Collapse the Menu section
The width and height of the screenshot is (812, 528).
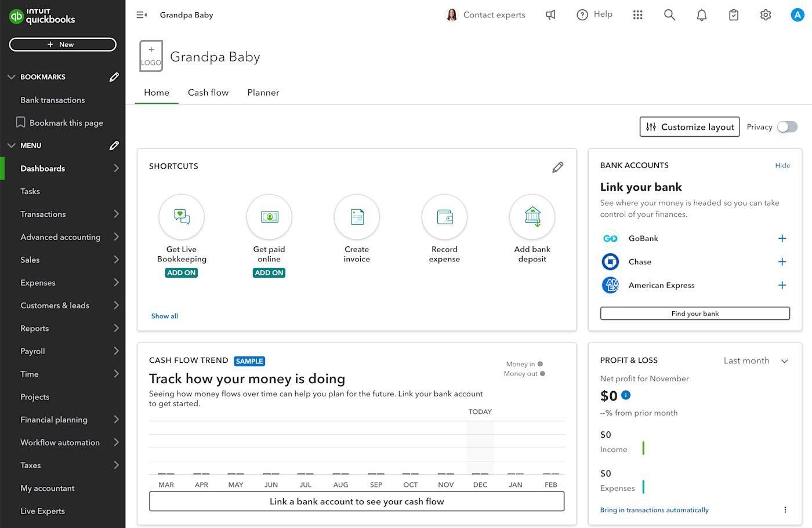11,145
